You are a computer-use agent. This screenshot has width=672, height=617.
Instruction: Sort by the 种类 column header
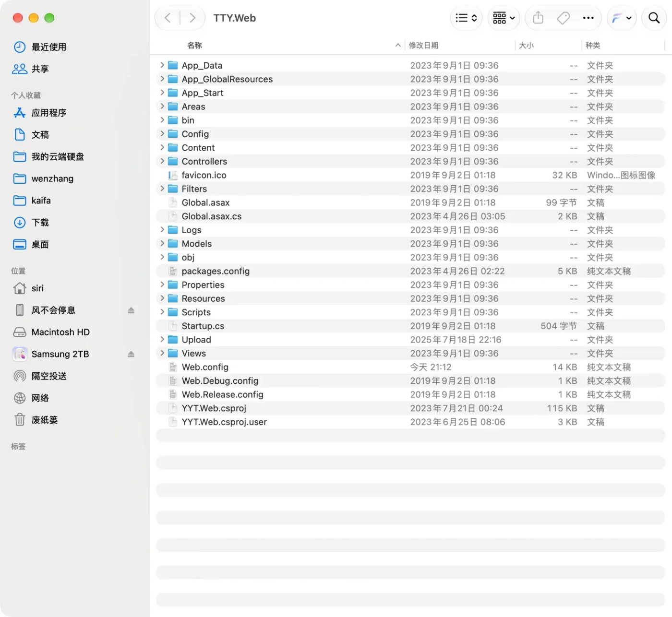click(593, 46)
